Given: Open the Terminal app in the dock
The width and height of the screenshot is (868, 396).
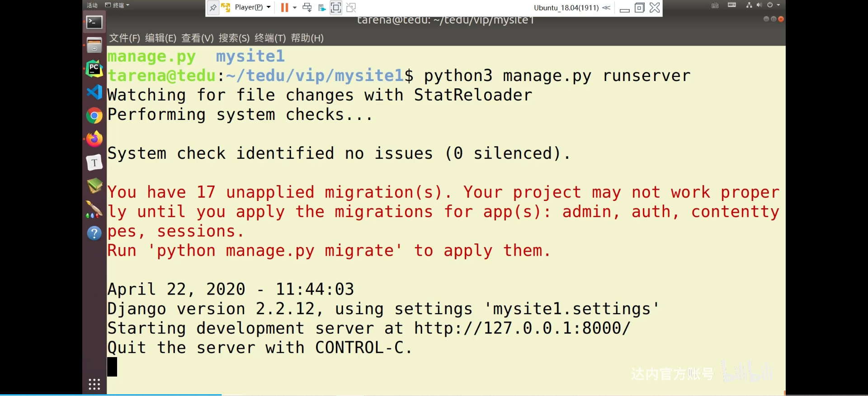Looking at the screenshot, I should (94, 22).
